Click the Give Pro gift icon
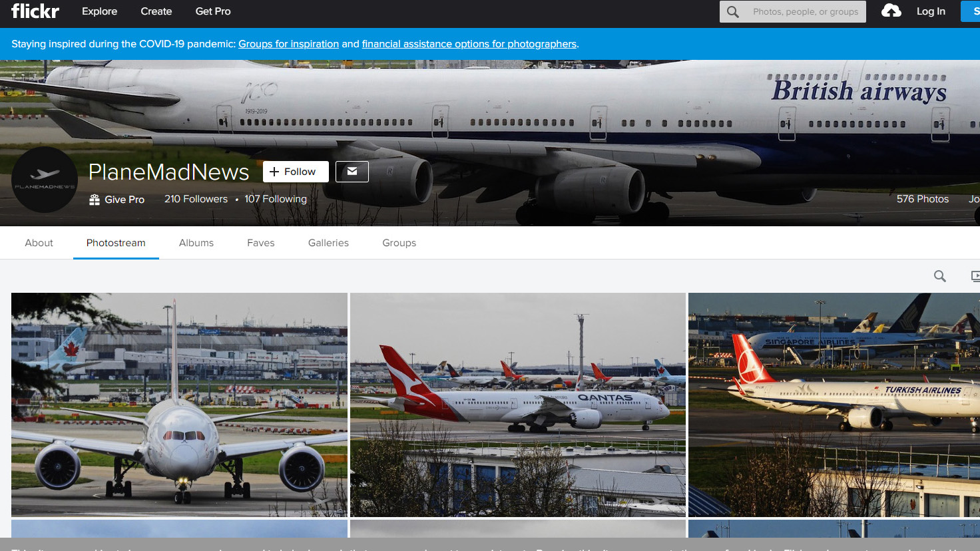Screen dimensions: 980x551 click(x=95, y=200)
